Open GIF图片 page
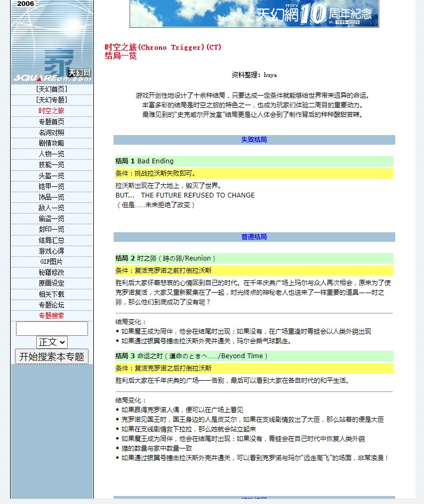The width and height of the screenshot is (424, 504). coord(52,262)
